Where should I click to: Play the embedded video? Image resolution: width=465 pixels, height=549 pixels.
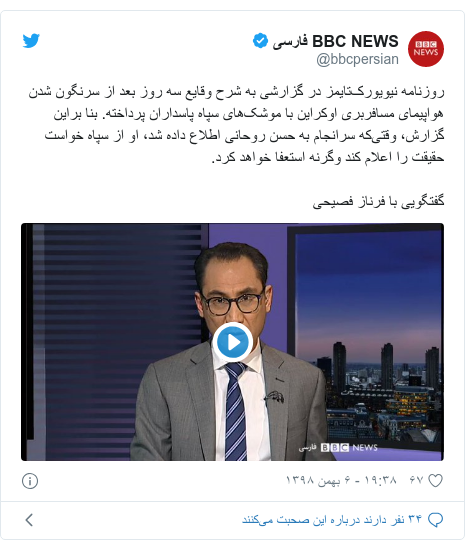tap(232, 342)
